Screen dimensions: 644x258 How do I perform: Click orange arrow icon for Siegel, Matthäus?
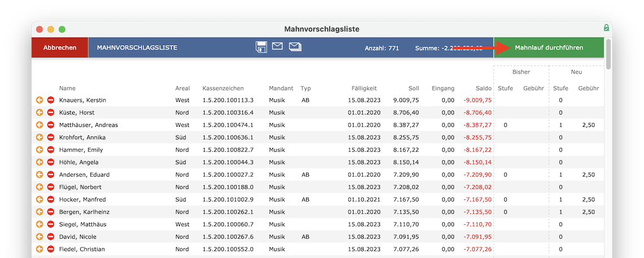[39, 224]
